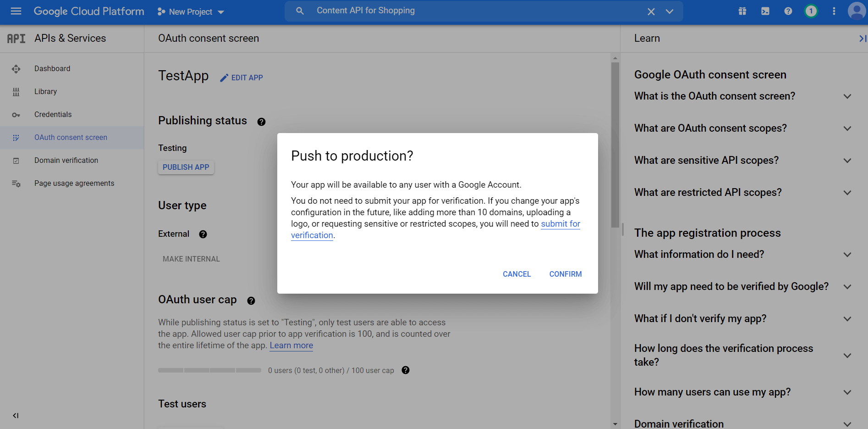Collapse the Learn panel with arrow icon

[x=862, y=39]
